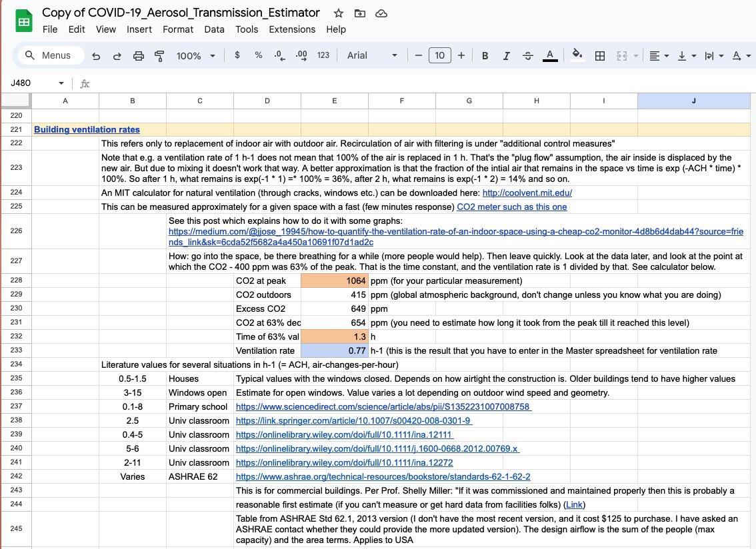
Task: Click the Menus search box
Action: pos(51,55)
